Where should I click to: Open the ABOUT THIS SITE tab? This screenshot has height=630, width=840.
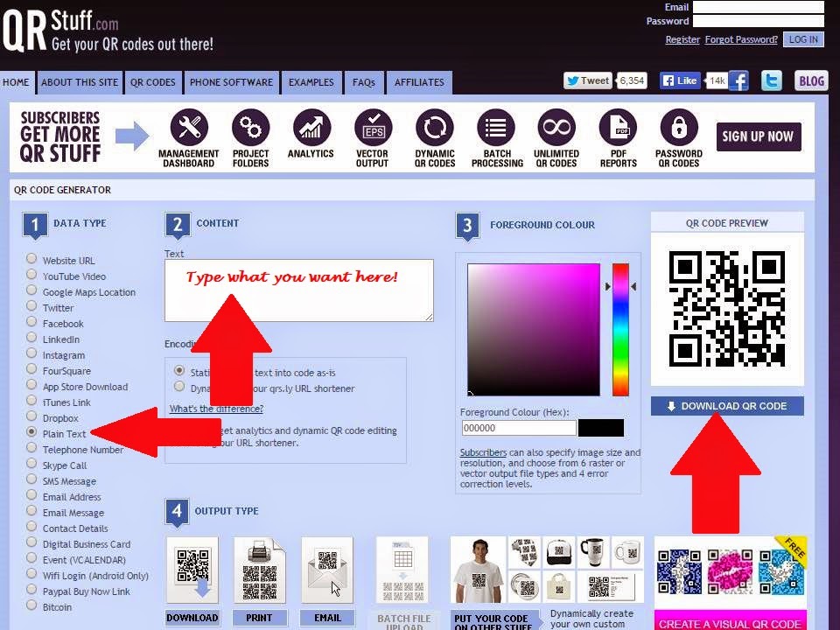[80, 82]
